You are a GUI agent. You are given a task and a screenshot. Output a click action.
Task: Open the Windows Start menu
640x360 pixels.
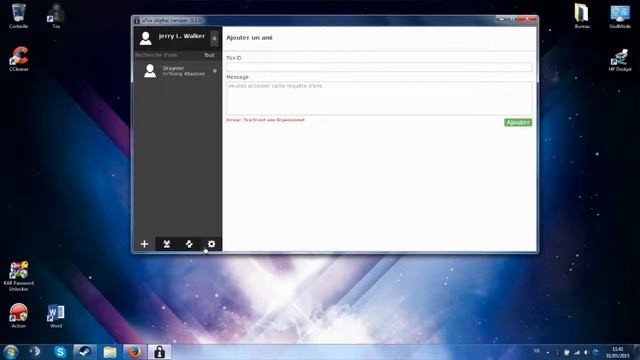point(11,352)
